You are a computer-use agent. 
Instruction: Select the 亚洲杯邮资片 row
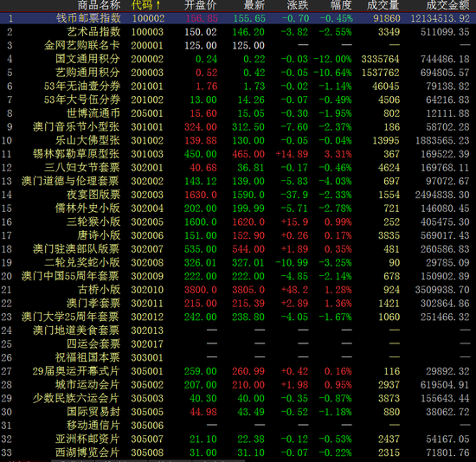(x=238, y=439)
